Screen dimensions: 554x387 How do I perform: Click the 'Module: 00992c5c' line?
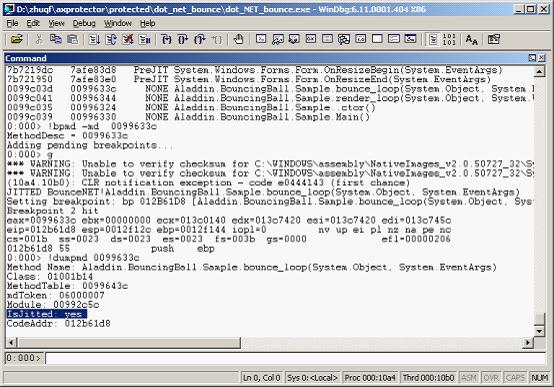pos(53,305)
